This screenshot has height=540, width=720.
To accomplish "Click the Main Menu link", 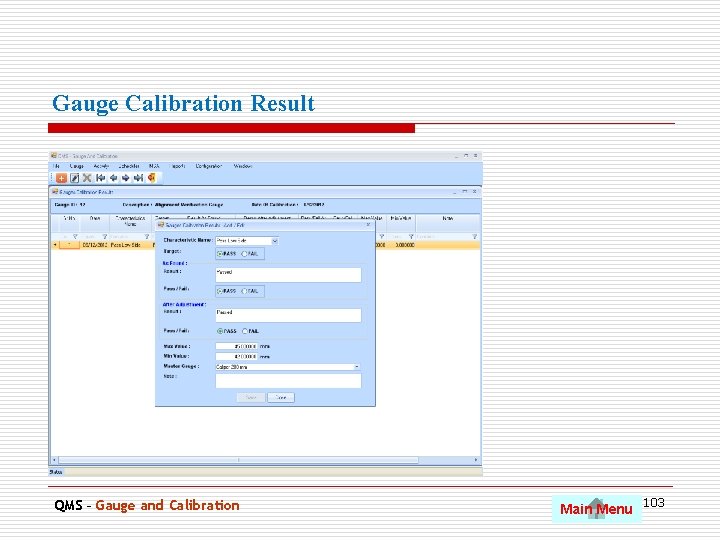I will point(596,509).
